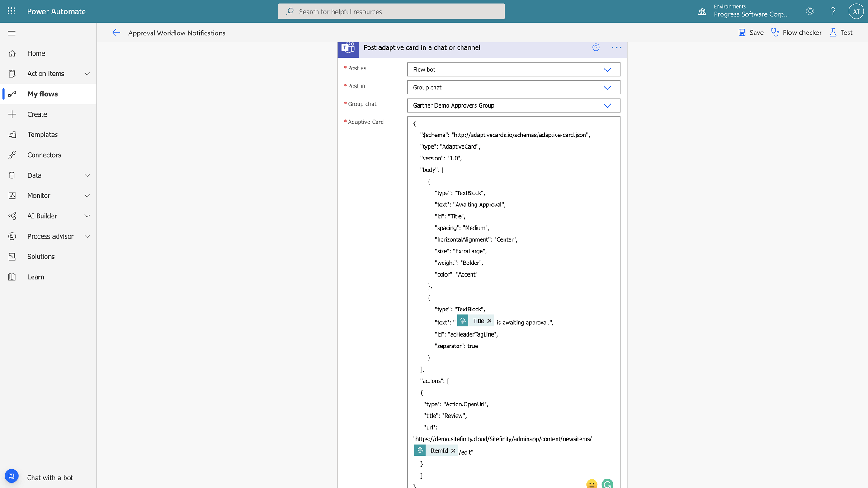Open Templates from the sidebar
Screen dimensions: 868x488
coord(42,135)
